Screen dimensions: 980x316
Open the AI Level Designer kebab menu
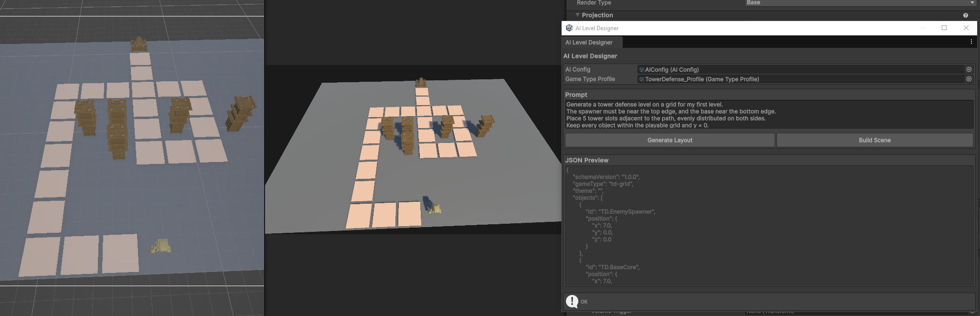pyautogui.click(x=971, y=42)
